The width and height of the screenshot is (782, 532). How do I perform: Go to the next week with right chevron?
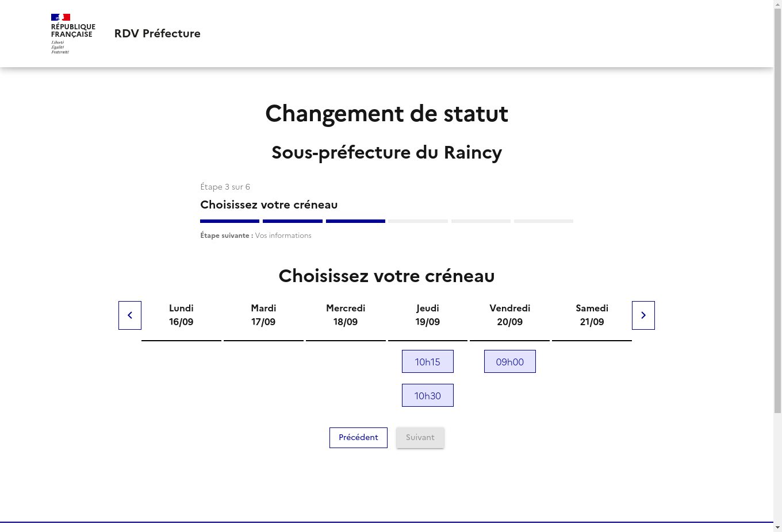(643, 315)
